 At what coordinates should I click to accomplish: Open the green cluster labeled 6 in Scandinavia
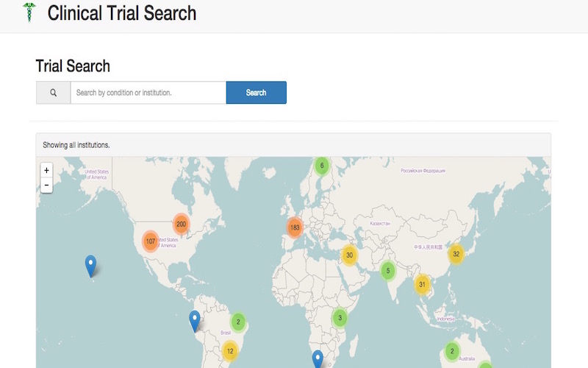tap(321, 166)
